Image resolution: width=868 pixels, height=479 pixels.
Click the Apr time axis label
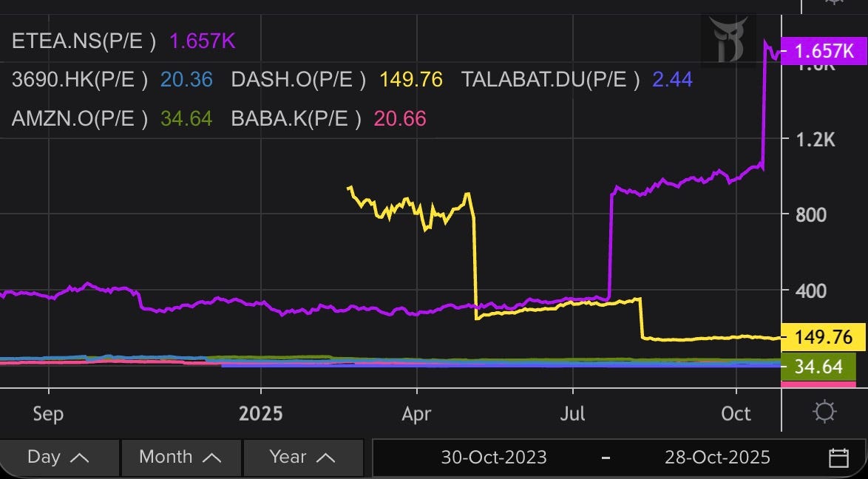click(416, 414)
